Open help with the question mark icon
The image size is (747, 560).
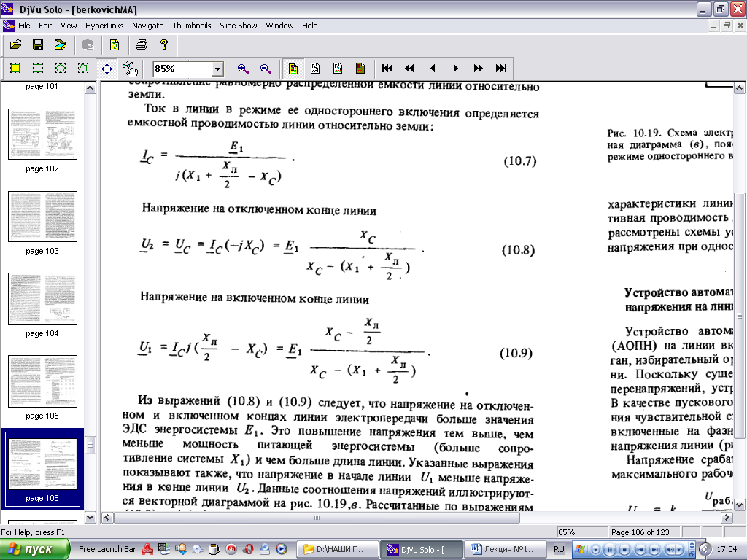[164, 44]
